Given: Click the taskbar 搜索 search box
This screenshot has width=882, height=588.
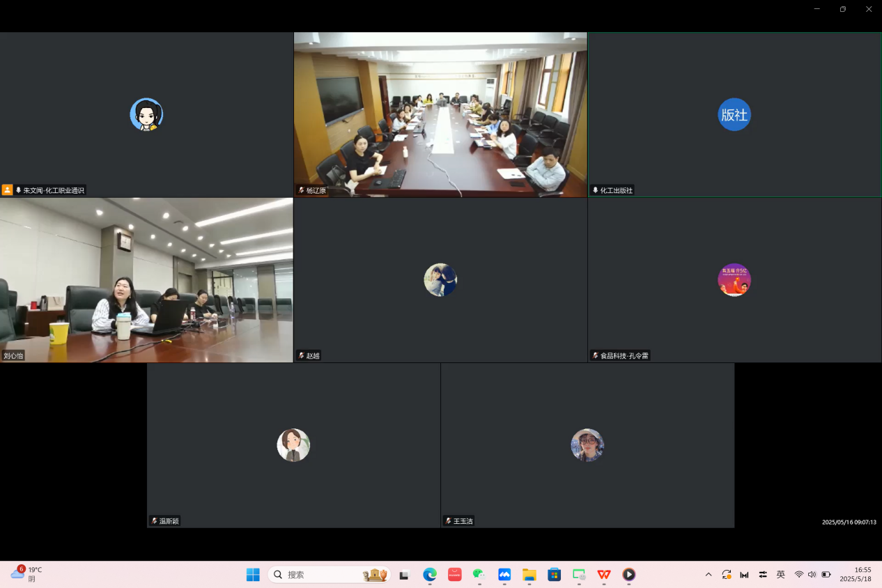Looking at the screenshot, I should click(x=320, y=575).
